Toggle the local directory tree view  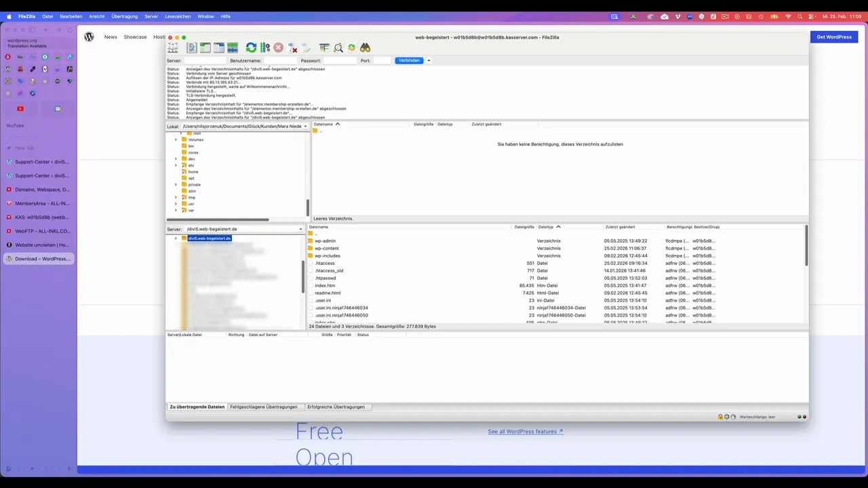coord(205,47)
